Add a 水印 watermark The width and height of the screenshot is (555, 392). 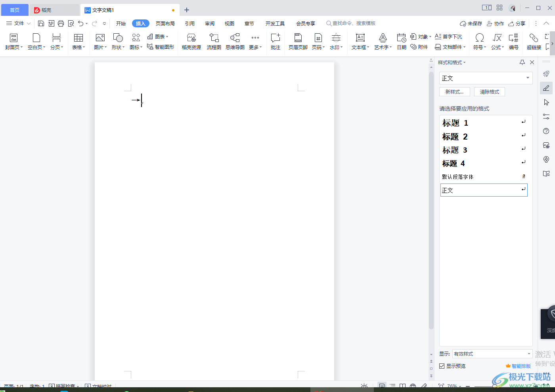(336, 42)
